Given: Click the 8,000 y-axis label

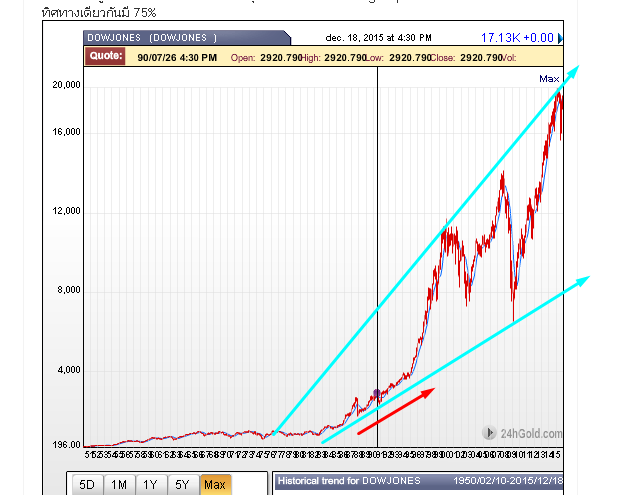Looking at the screenshot, I should click(69, 290).
